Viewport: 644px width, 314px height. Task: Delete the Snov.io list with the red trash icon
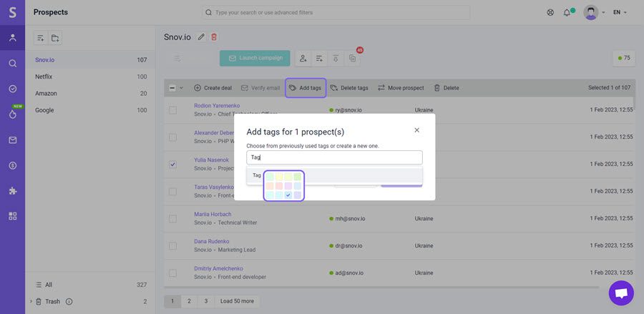[213, 37]
